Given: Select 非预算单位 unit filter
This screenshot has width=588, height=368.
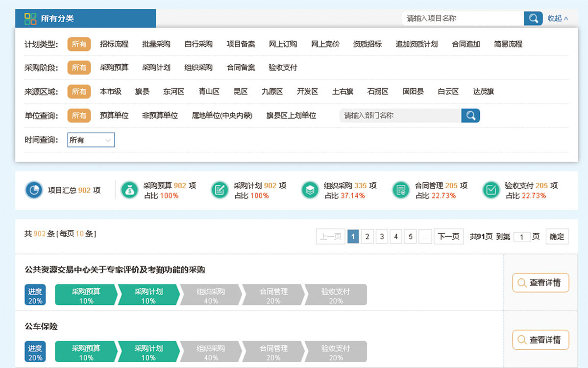Looking at the screenshot, I should (x=160, y=116).
